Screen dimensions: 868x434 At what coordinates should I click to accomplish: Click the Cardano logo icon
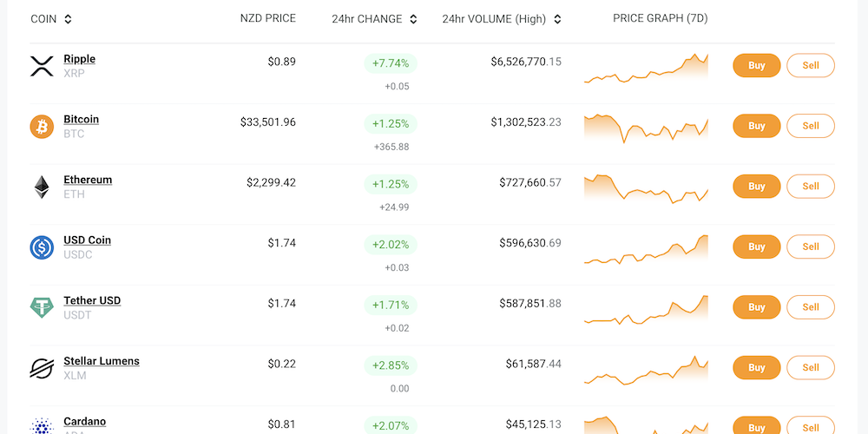[x=42, y=425]
